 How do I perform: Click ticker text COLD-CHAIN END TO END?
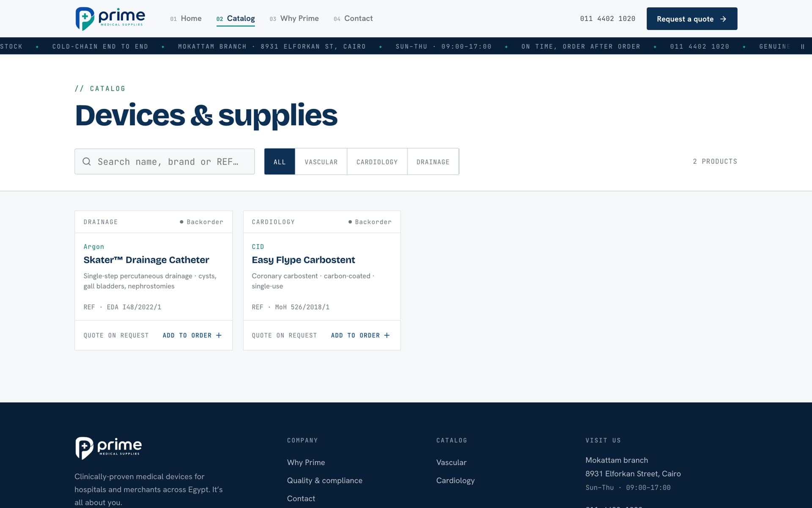coord(100,47)
